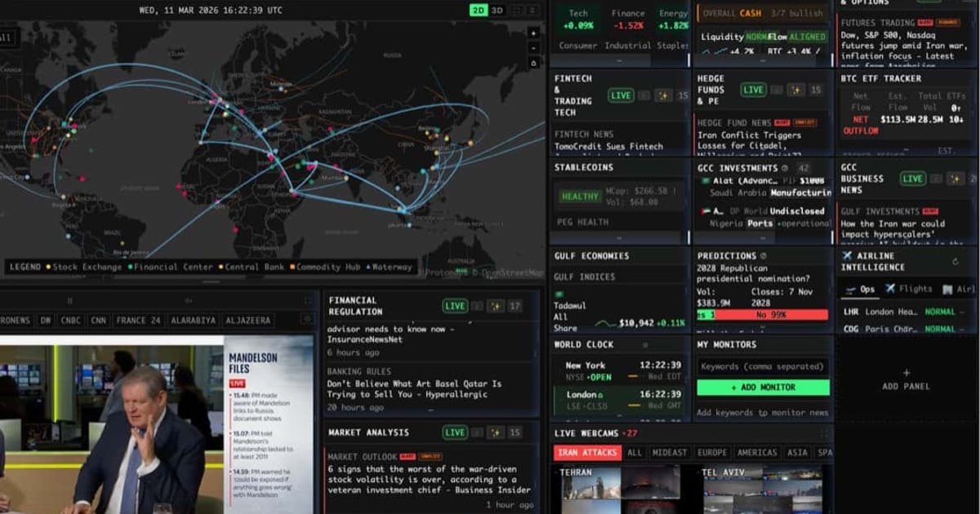980x514 pixels.
Task: Select MIDEAST webcam filter
Action: click(670, 453)
